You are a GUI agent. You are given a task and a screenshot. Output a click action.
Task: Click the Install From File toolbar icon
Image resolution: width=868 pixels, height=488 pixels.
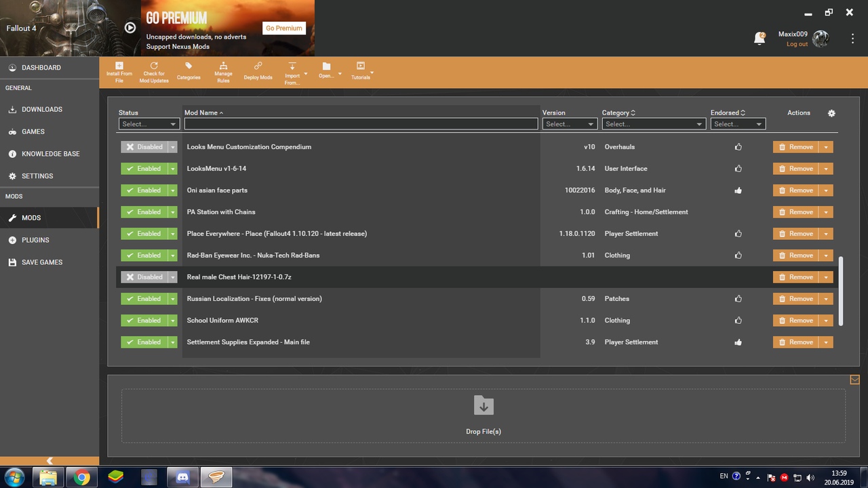point(119,66)
